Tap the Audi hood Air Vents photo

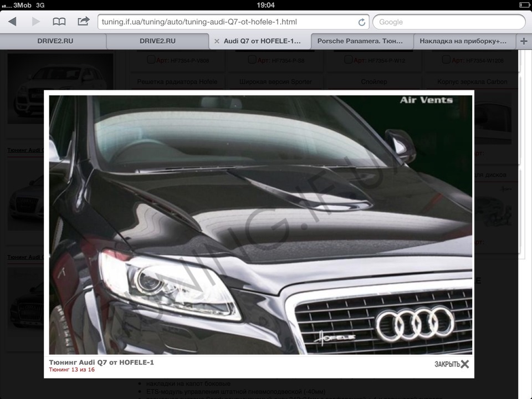[x=260, y=224]
